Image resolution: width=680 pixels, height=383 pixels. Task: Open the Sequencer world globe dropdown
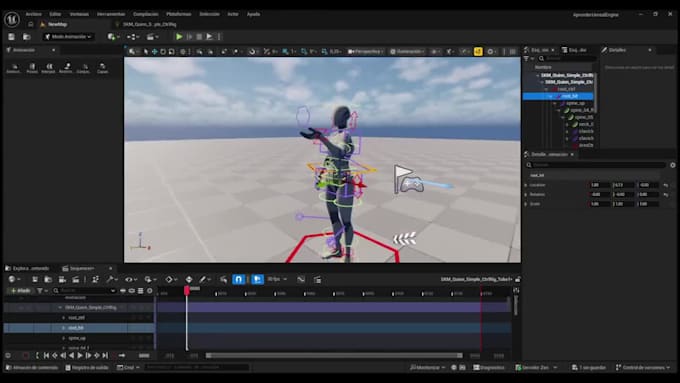click(14, 280)
